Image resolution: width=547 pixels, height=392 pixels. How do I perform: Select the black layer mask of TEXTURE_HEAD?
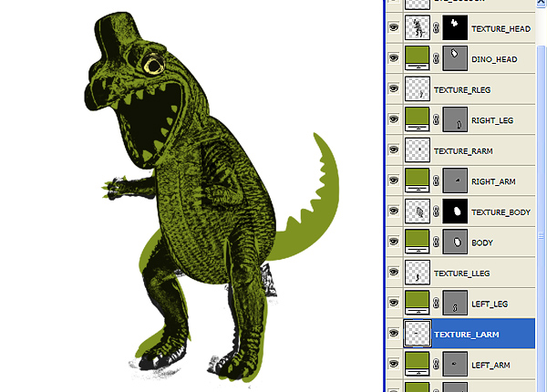[x=455, y=27]
